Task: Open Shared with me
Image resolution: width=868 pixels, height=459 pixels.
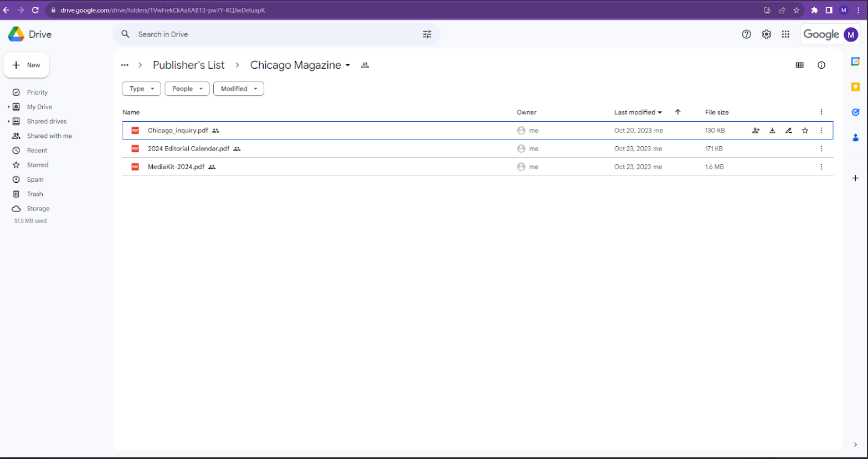Action: click(49, 136)
